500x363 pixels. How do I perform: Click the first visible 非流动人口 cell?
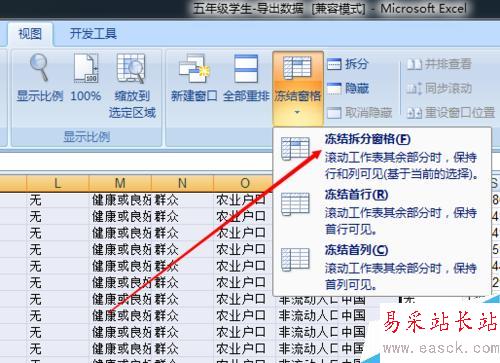[307, 300]
